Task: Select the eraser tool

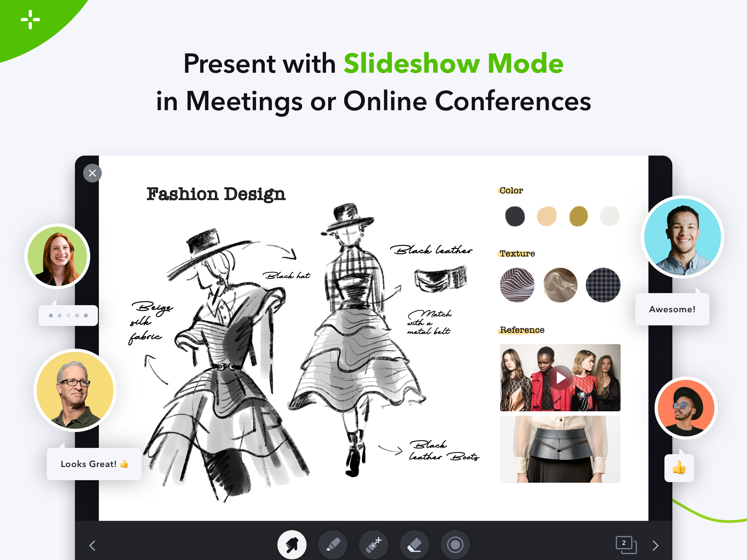Action: coord(414,544)
